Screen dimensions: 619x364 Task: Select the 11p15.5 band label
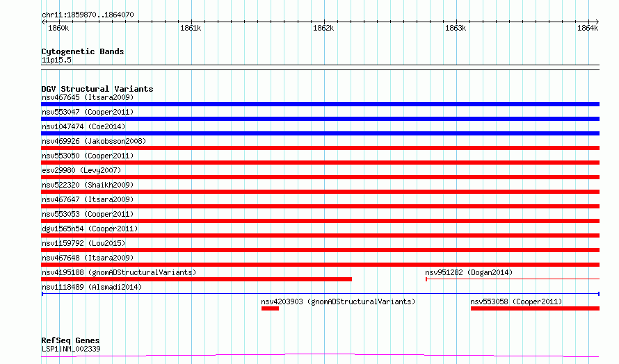56,60
